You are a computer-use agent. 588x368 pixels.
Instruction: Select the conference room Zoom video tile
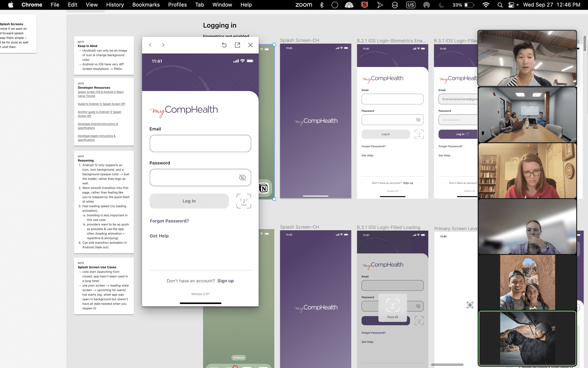click(527, 115)
